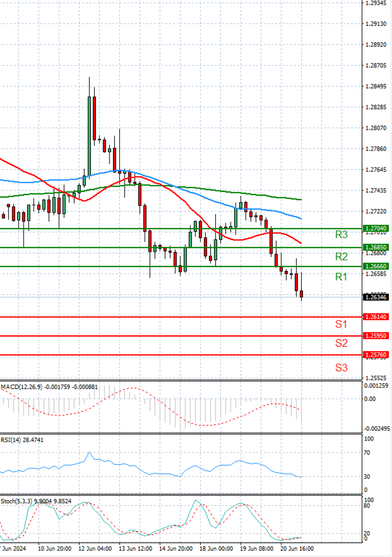Click the R1 resistance label

click(x=341, y=277)
